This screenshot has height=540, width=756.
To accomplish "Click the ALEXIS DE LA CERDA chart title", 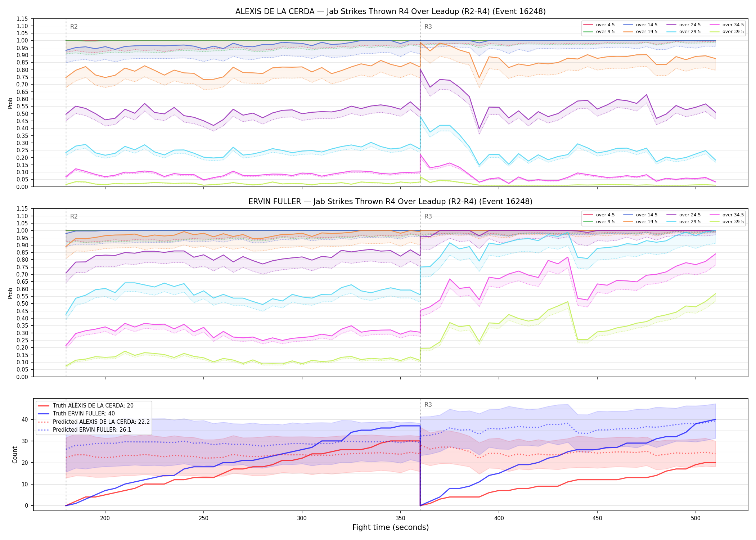I will click(x=390, y=12).
